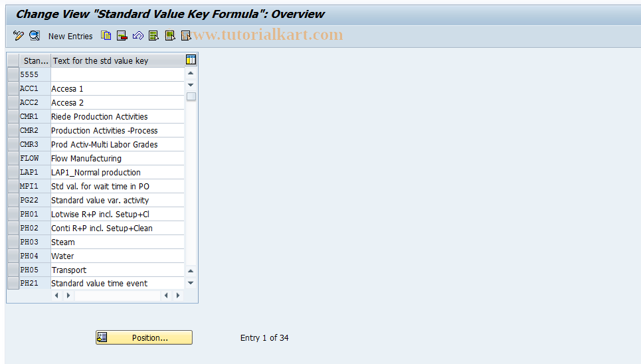This screenshot has height=364, width=641.
Task: Click 'Std val. for wait time in PO' cell
Action: tap(118, 186)
